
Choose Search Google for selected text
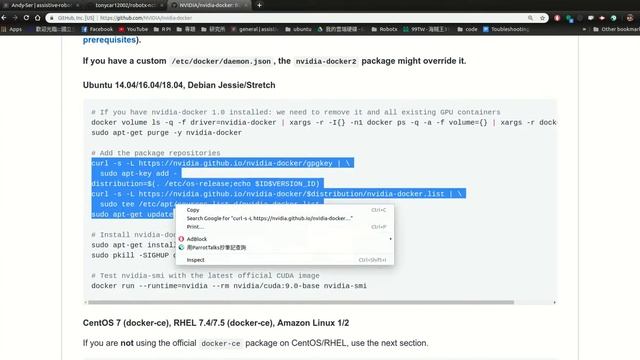285,218
